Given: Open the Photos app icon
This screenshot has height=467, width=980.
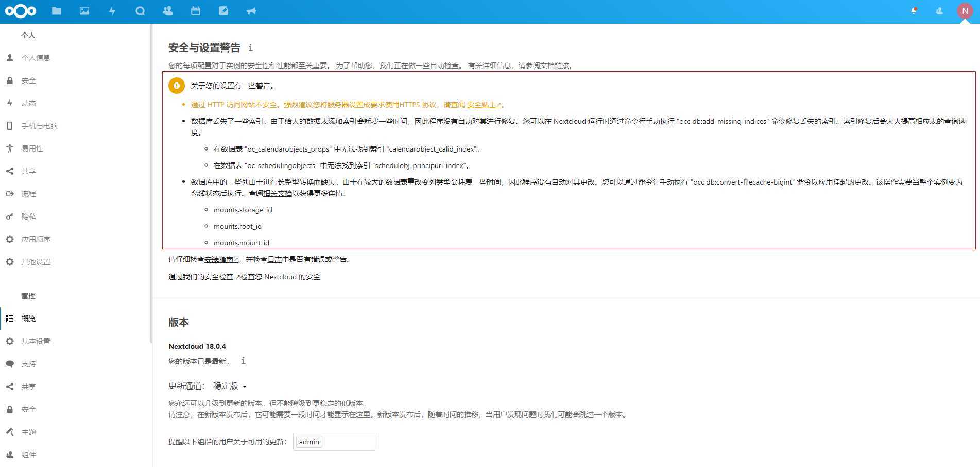Looking at the screenshot, I should [84, 11].
